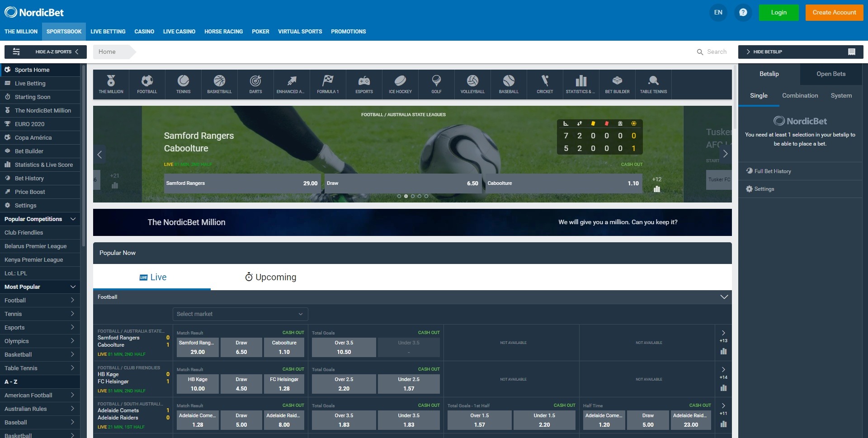Collapse the Popular Competitions section
Viewport: 868px width, 438px height.
click(73, 219)
